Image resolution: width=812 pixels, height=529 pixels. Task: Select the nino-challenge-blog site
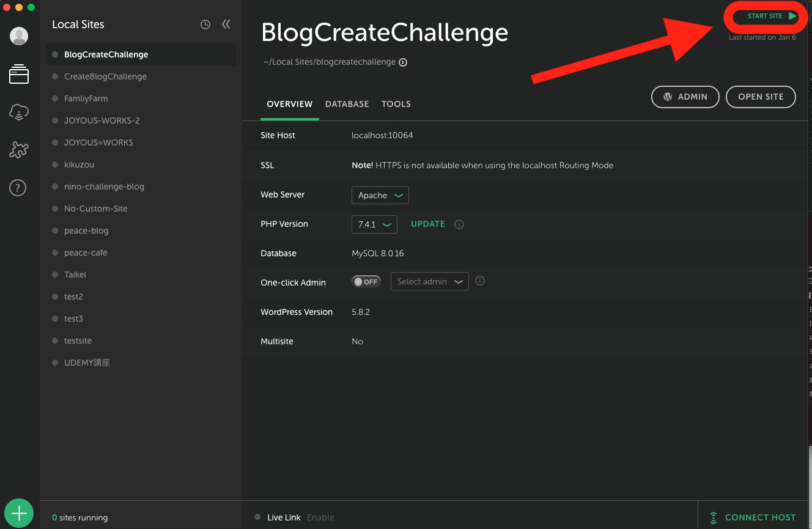point(141,187)
